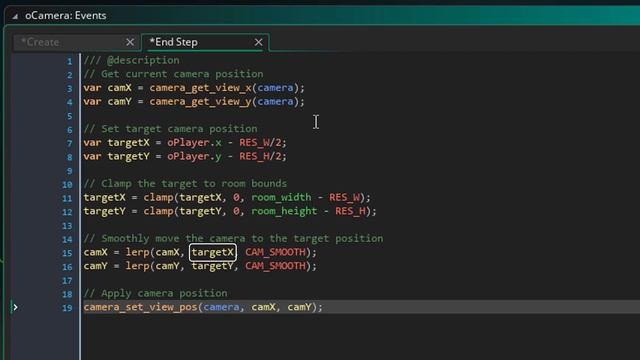Viewport: 640px width, 360px height.
Task: Click lerp function on line 16
Action: click(138, 266)
